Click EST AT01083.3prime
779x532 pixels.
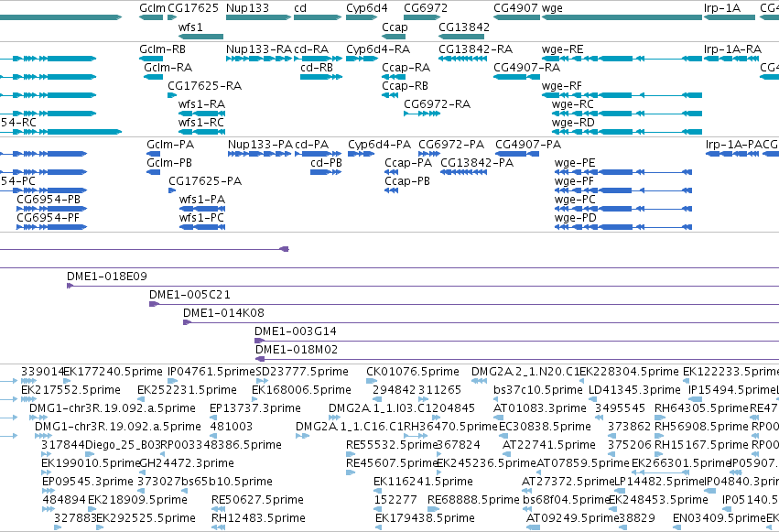[498, 418]
